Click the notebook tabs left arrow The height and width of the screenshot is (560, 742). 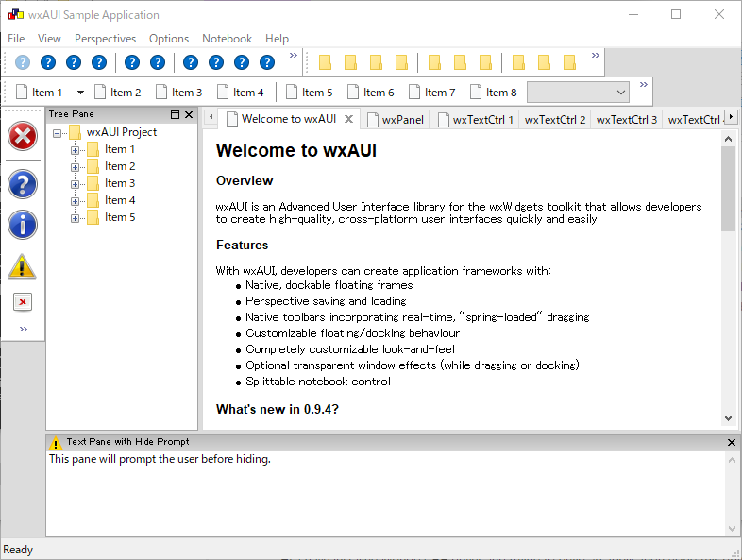(211, 116)
